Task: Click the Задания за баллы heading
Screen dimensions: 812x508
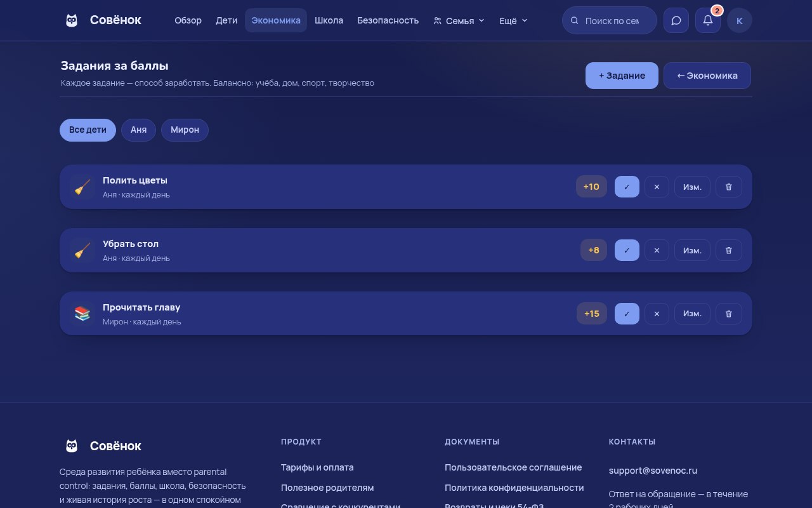Action: pos(115,65)
